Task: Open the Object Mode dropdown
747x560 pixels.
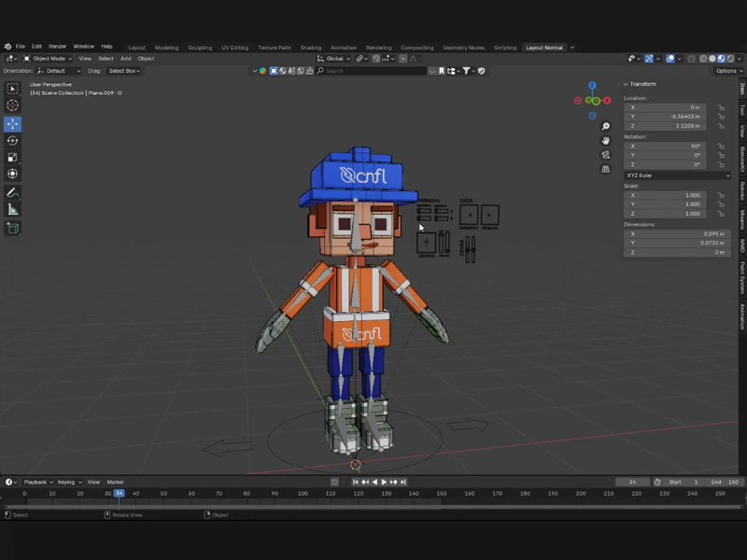Action: tap(48, 59)
